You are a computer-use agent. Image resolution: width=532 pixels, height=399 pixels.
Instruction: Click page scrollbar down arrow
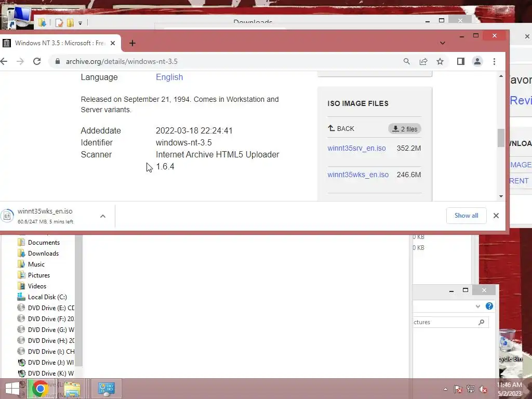click(x=501, y=196)
